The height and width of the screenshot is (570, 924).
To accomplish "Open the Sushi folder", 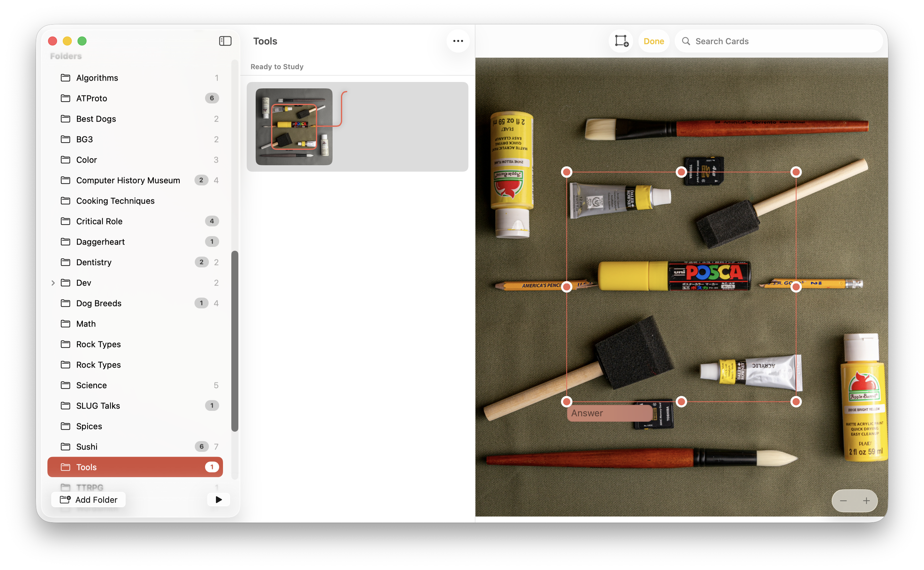I will pos(135,446).
